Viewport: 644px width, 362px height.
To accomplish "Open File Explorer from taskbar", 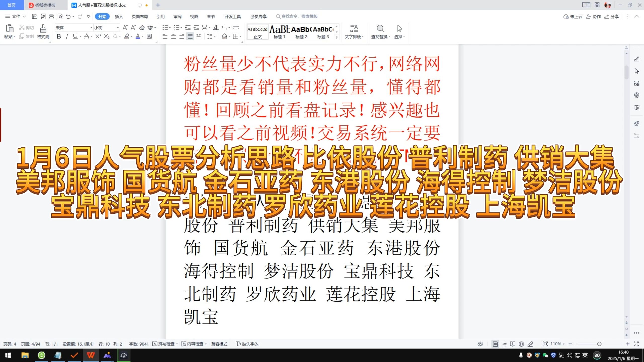I will 25,355.
